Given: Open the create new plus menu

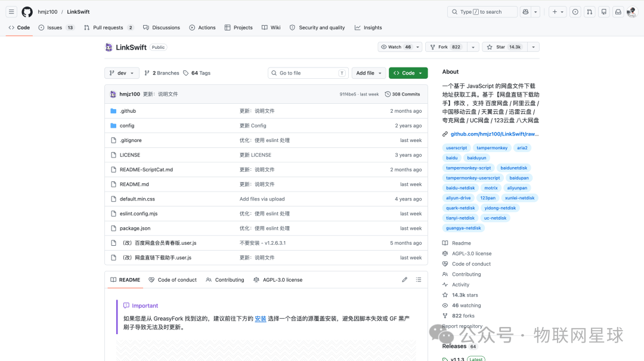Looking at the screenshot, I should click(558, 12).
